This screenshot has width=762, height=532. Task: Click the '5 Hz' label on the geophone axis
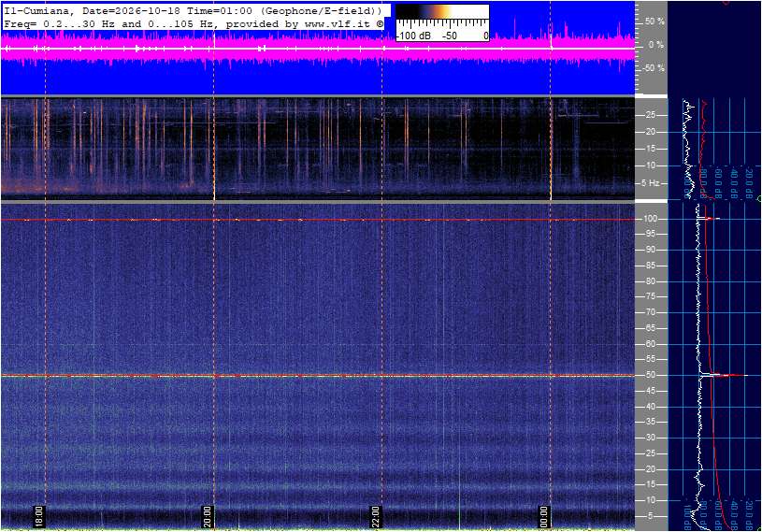650,183
